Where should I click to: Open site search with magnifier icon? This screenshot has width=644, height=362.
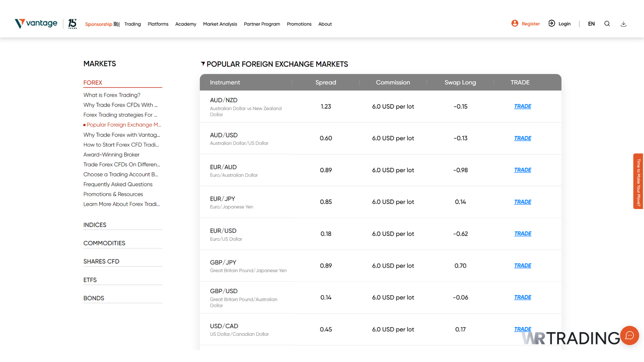[x=607, y=24]
